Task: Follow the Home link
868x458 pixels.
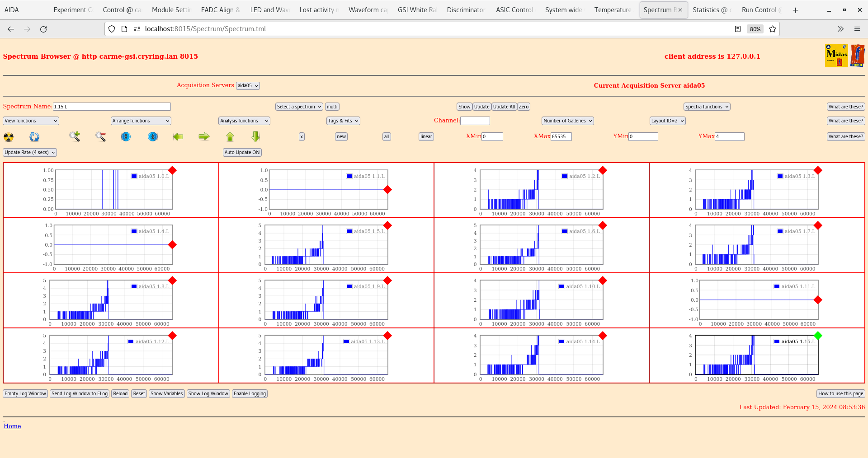Action: 12,426
